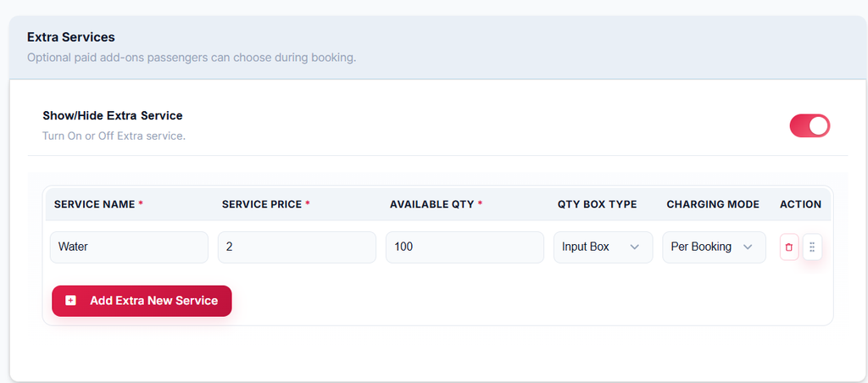Click the Optional paid add-ons description text
Viewport: 868px width, 383px height.
(192, 58)
